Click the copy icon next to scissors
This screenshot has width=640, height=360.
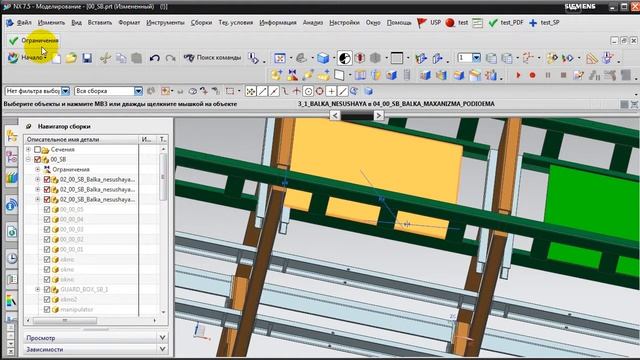pos(121,58)
